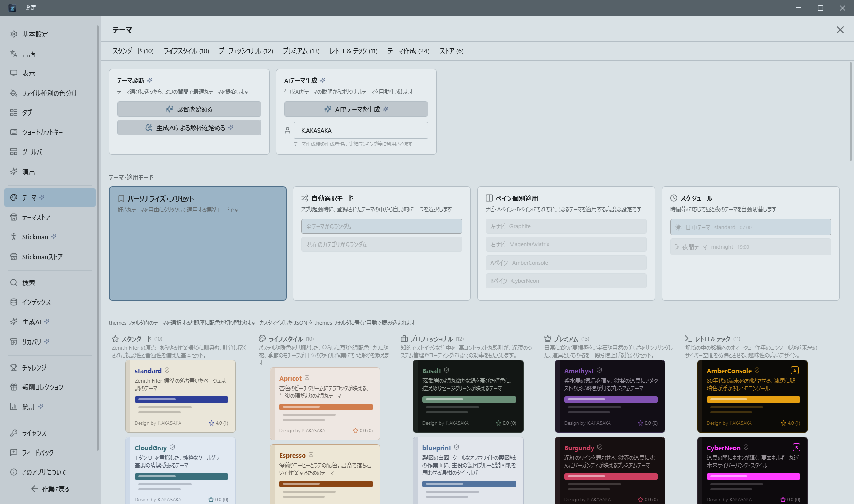Click the star rating on the standard theme card

pyautogui.click(x=218, y=423)
